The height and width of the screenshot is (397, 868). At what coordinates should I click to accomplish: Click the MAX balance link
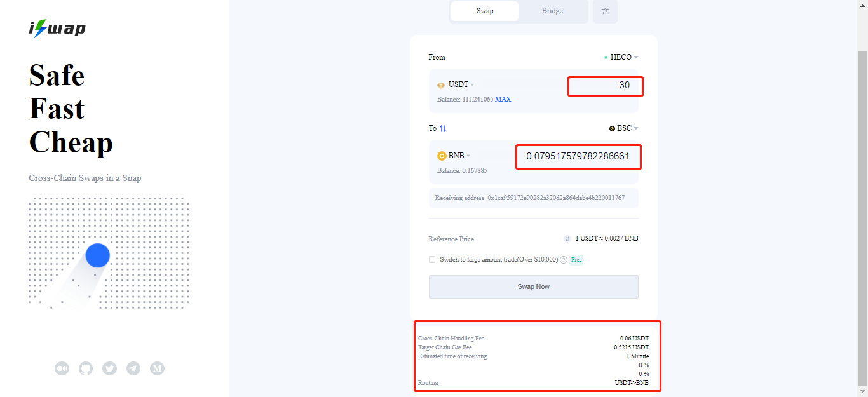point(503,99)
